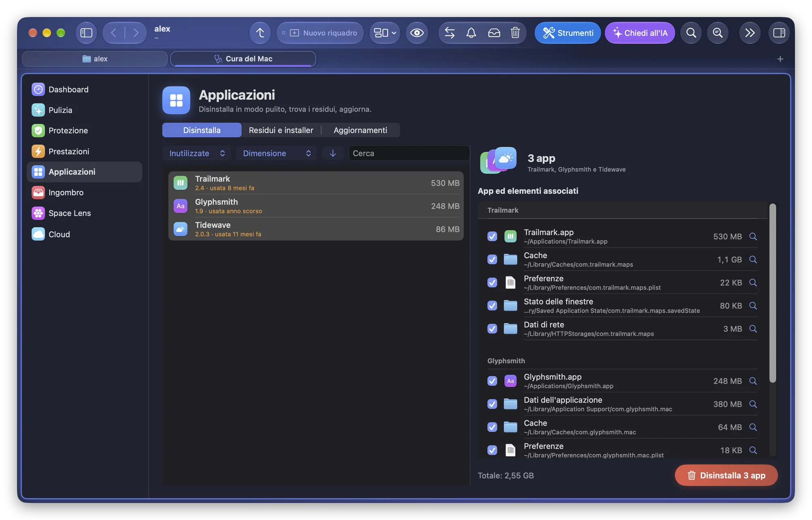Image resolution: width=812 pixels, height=520 pixels.
Task: Select the alex folder tab
Action: coord(95,59)
